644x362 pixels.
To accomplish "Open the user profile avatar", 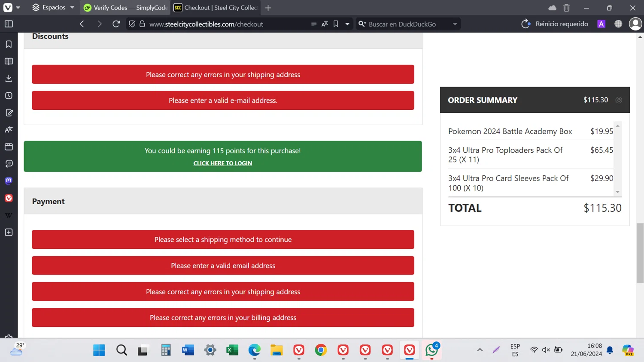I will [635, 24].
